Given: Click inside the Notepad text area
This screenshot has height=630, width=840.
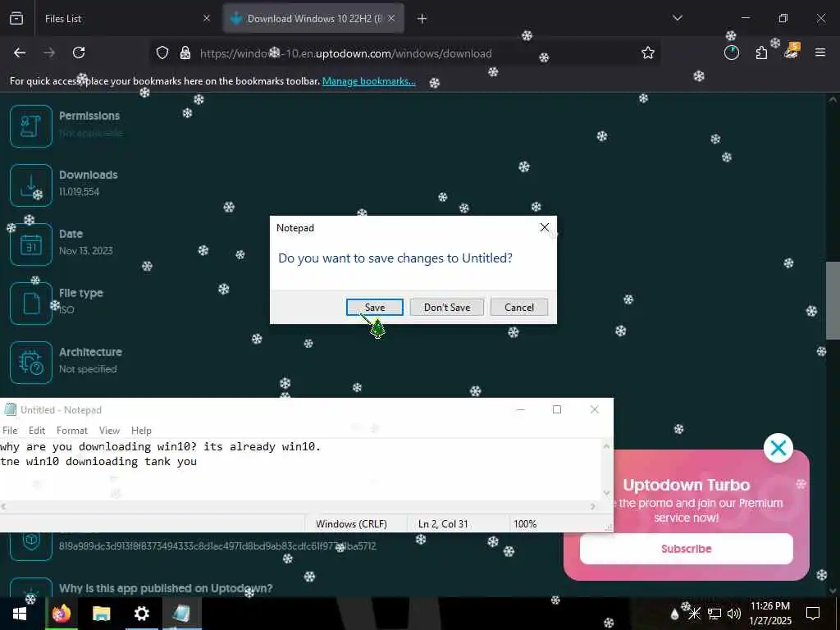Looking at the screenshot, I should [300, 469].
